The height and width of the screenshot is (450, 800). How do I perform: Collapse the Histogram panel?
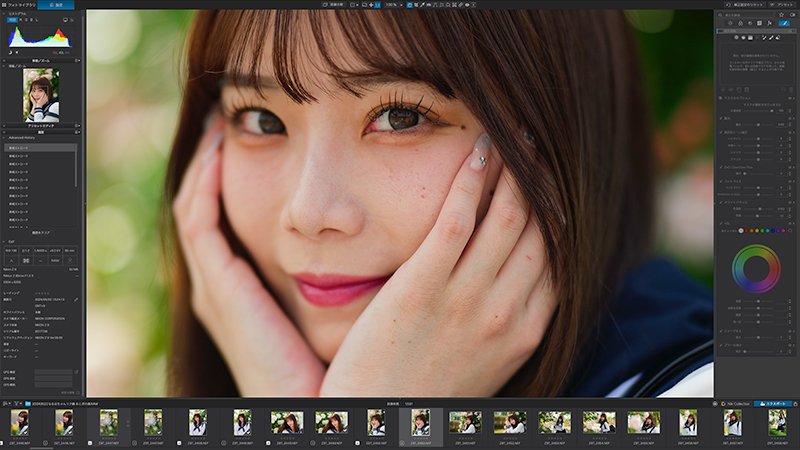point(4,14)
